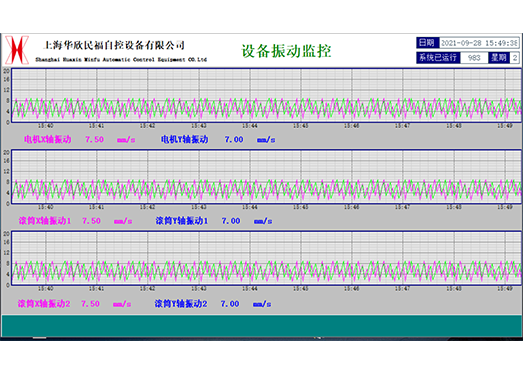Screen dimensions: 523x374
Task: Click the red company logo icon
Action: (17, 50)
